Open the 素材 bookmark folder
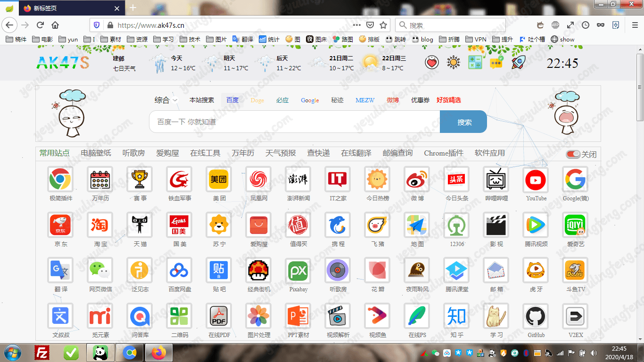This screenshot has height=362, width=644. point(110,39)
